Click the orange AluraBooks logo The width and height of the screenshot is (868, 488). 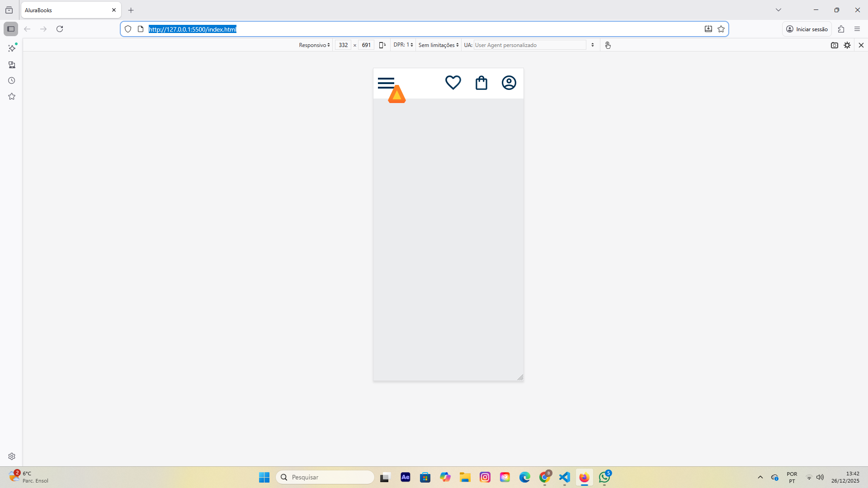click(397, 95)
